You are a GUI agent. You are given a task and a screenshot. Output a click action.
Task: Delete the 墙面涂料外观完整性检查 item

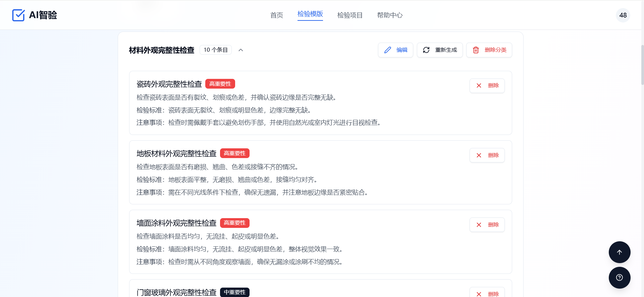487,225
